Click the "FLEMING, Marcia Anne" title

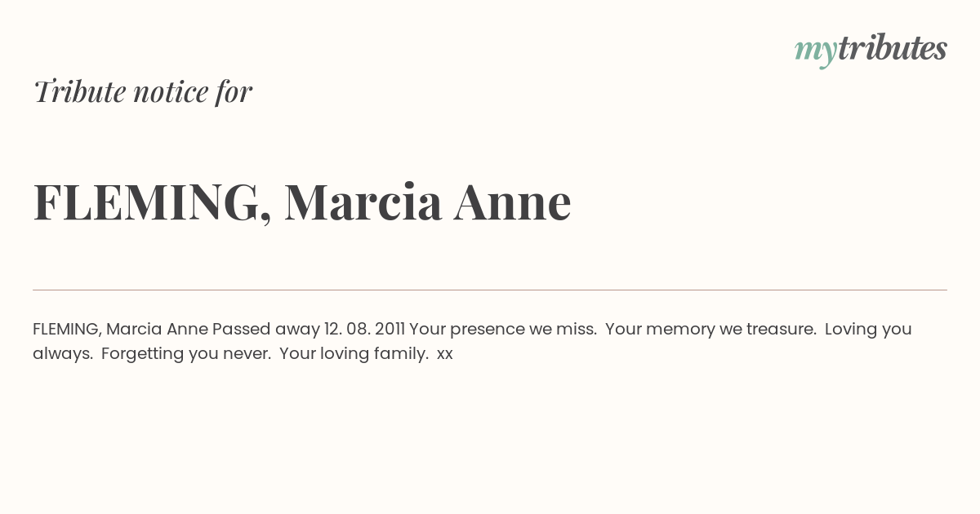(x=302, y=202)
